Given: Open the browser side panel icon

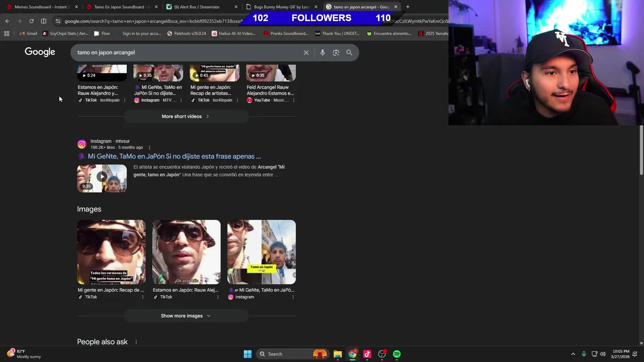Looking at the screenshot, I should click(43, 21).
